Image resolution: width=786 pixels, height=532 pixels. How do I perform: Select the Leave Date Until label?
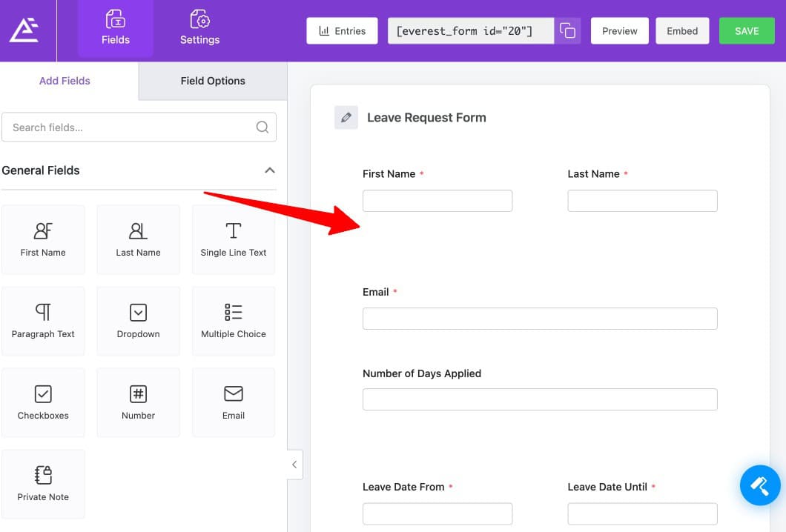click(607, 487)
